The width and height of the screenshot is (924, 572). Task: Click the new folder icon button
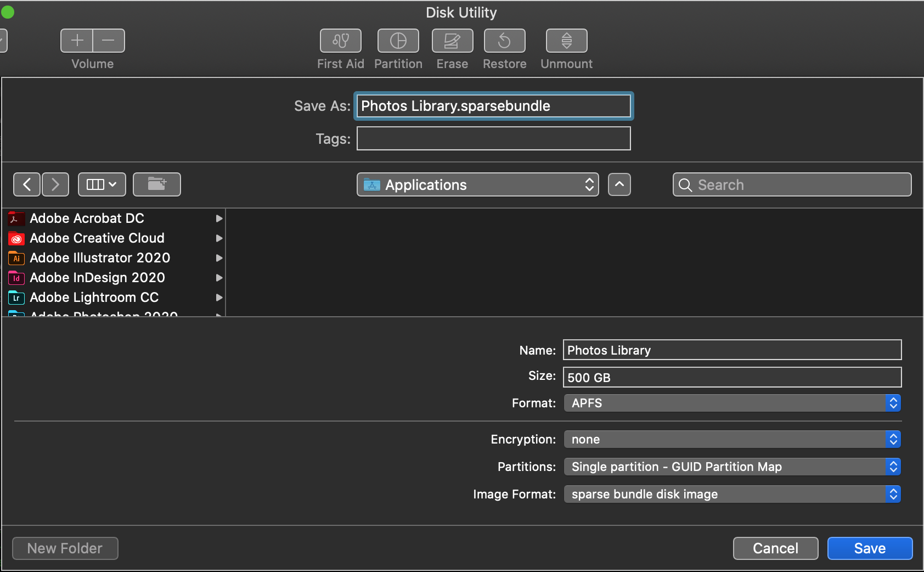coord(156,184)
